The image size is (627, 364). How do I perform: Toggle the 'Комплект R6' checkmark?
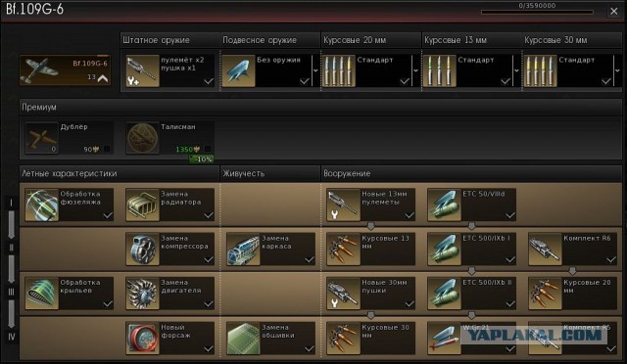tap(611, 260)
